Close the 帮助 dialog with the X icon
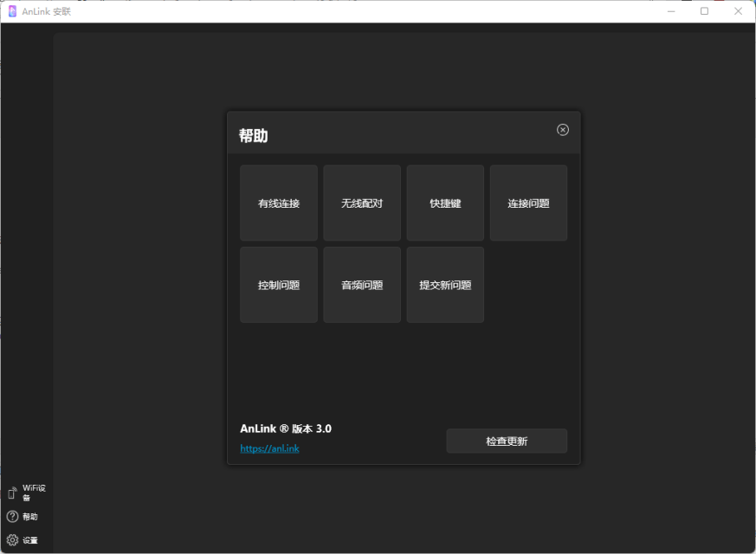The image size is (756, 554). click(562, 130)
